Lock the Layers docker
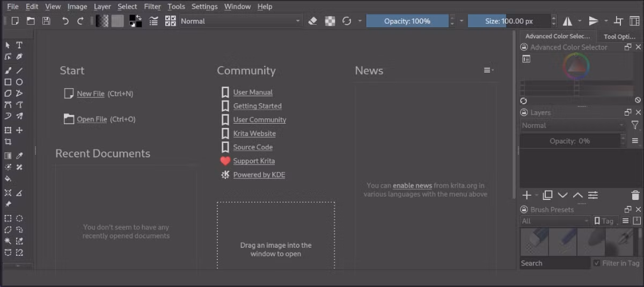The height and width of the screenshot is (287, 644). pyautogui.click(x=524, y=112)
